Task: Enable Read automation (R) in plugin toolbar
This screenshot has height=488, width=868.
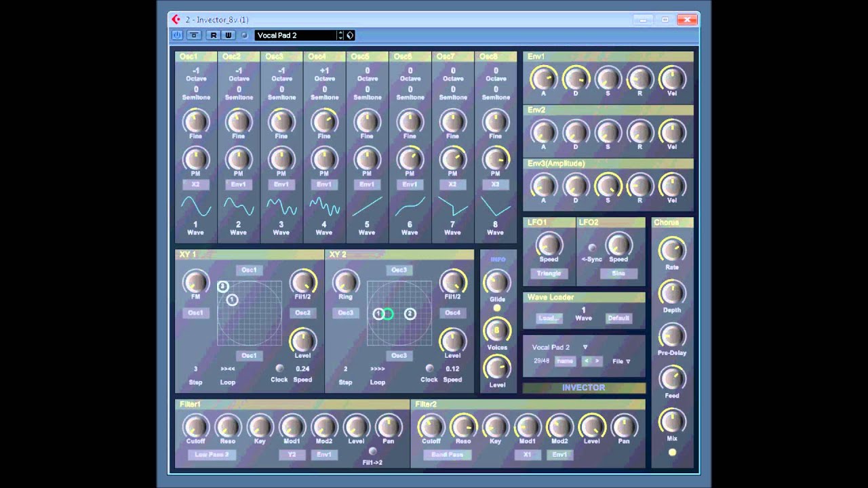Action: pyautogui.click(x=214, y=35)
